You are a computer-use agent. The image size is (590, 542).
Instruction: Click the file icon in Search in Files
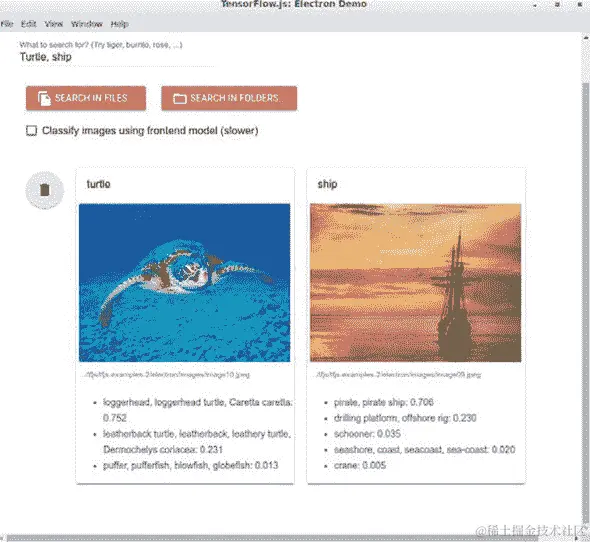point(44,98)
